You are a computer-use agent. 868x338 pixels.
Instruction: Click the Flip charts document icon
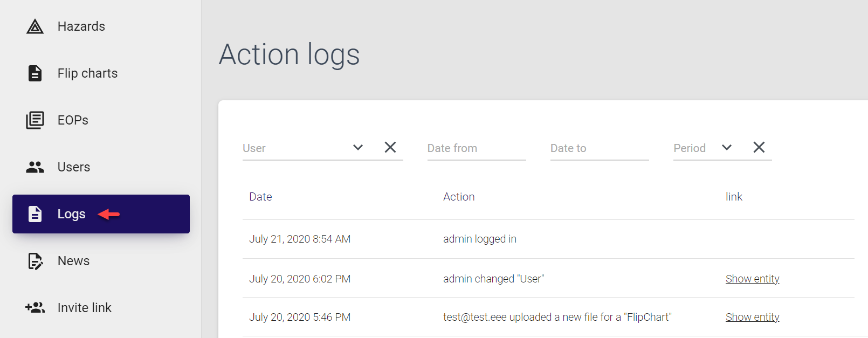[35, 73]
